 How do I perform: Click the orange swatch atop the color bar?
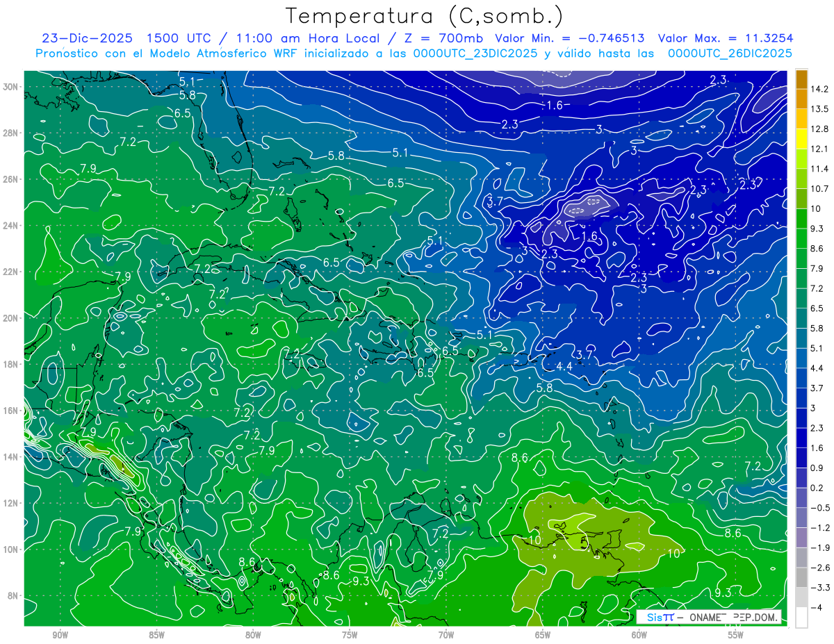pyautogui.click(x=801, y=79)
